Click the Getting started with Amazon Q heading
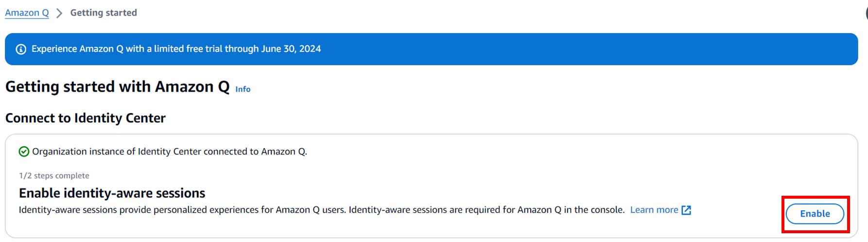 [117, 87]
